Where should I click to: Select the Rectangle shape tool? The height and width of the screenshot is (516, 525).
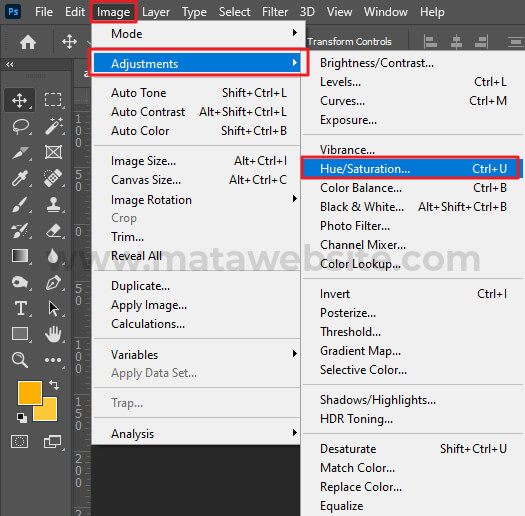[20, 334]
